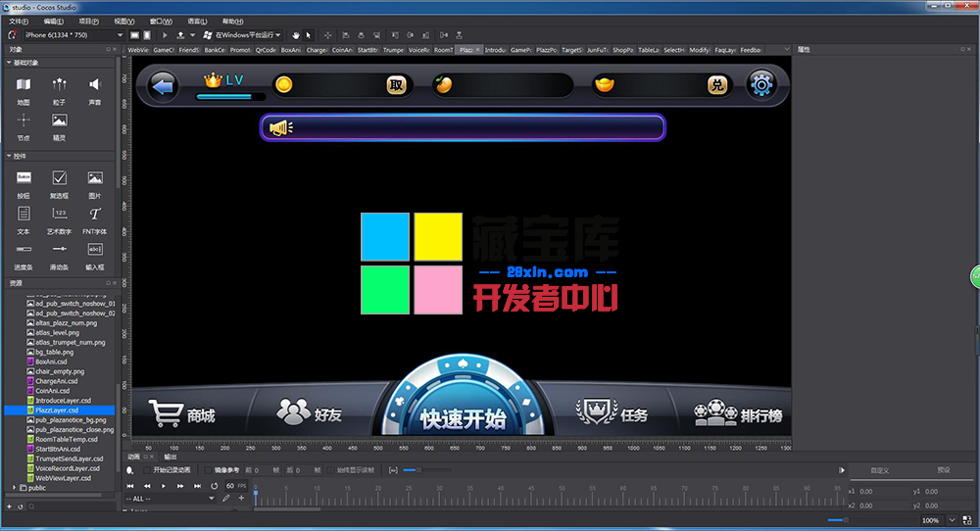Image resolution: width=980 pixels, height=531 pixels.
Task: Pick the Slider (滑动条) widget icon
Action: 60,249
